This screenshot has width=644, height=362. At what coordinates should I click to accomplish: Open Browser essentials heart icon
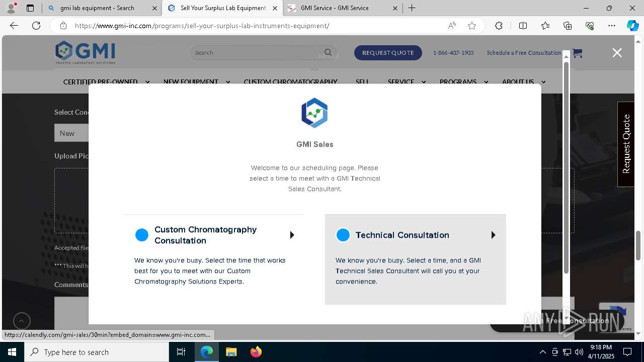pos(590,26)
